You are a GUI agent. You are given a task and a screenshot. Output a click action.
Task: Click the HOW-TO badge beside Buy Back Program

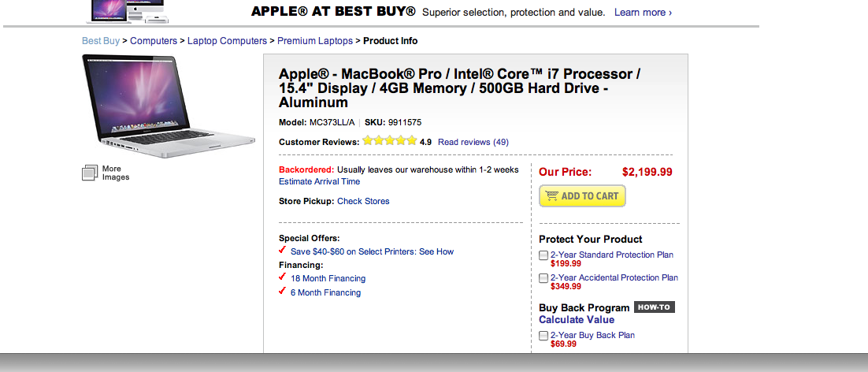(x=655, y=307)
